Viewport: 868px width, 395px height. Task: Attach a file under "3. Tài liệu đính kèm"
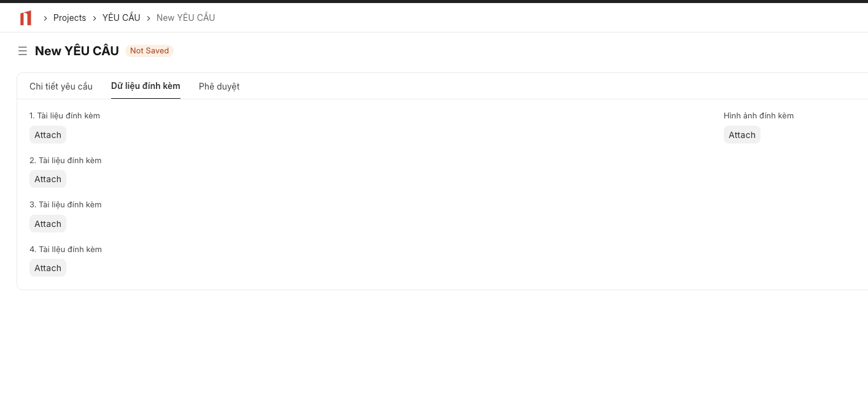click(47, 223)
